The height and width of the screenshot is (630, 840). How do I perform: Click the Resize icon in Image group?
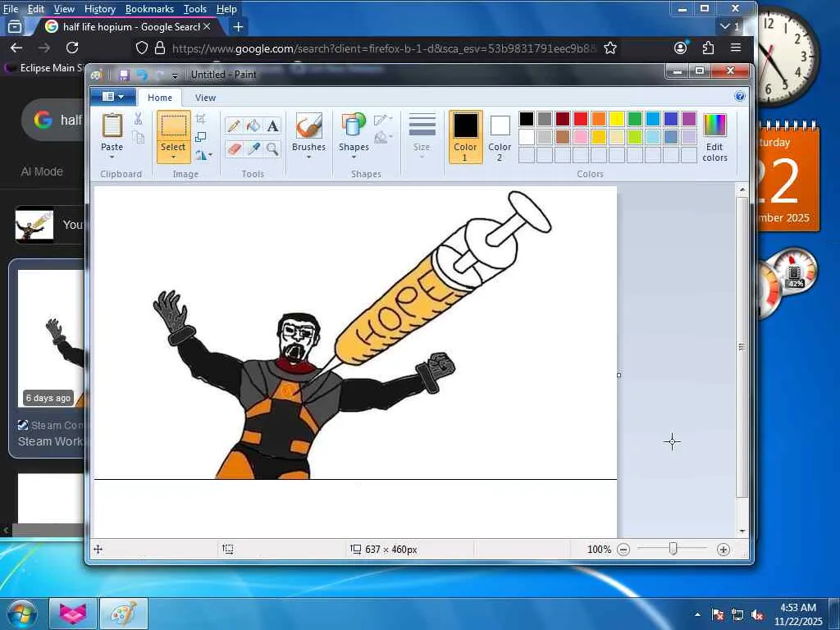coord(201,137)
